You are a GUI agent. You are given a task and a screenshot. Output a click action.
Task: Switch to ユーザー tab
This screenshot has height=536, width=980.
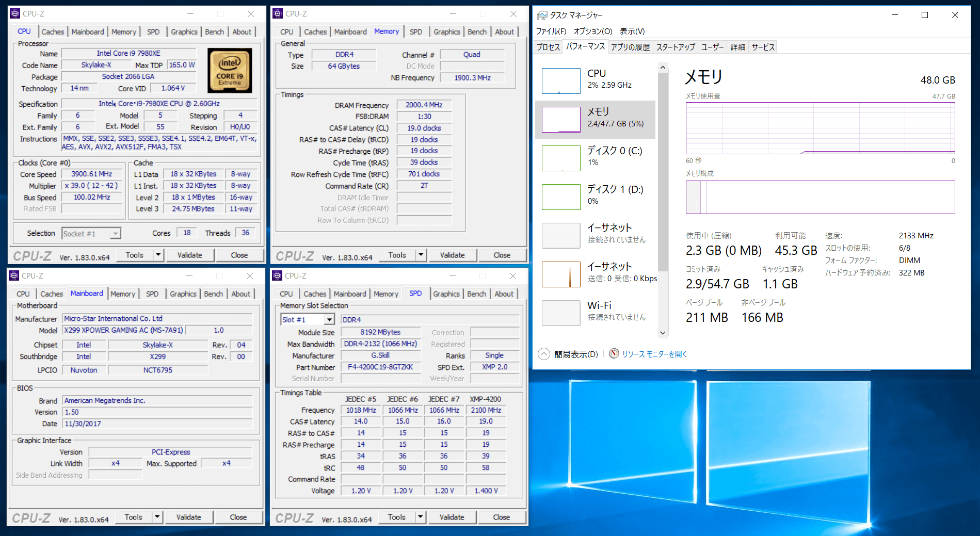[713, 47]
